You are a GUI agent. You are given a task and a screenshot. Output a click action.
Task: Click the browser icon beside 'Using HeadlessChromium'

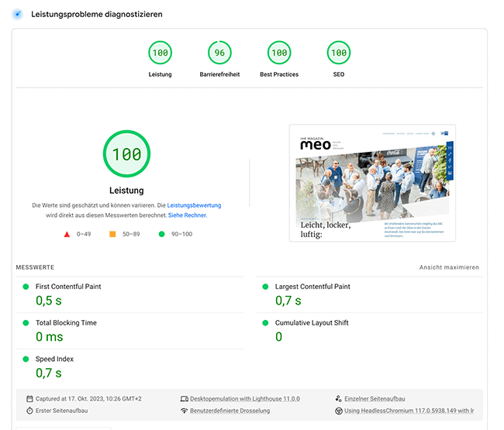(339, 411)
